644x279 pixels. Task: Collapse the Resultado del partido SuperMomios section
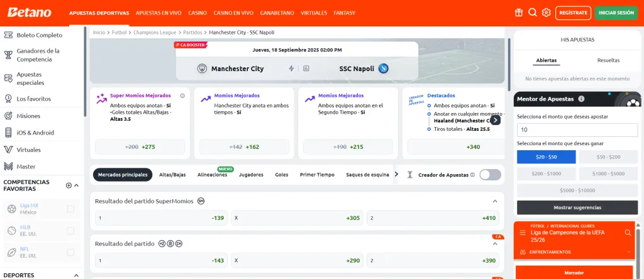tap(494, 201)
